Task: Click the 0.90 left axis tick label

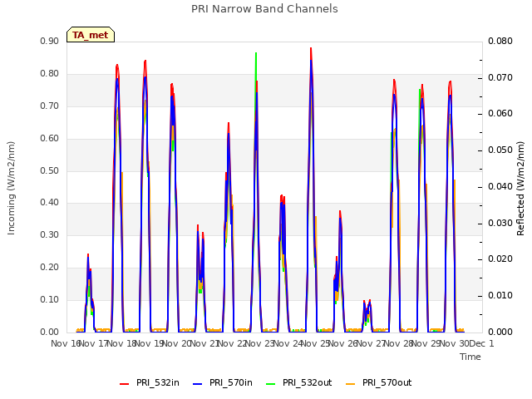Action: click(50, 41)
